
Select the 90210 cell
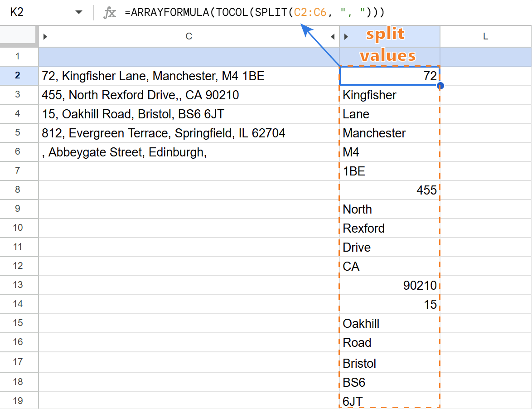click(390, 285)
